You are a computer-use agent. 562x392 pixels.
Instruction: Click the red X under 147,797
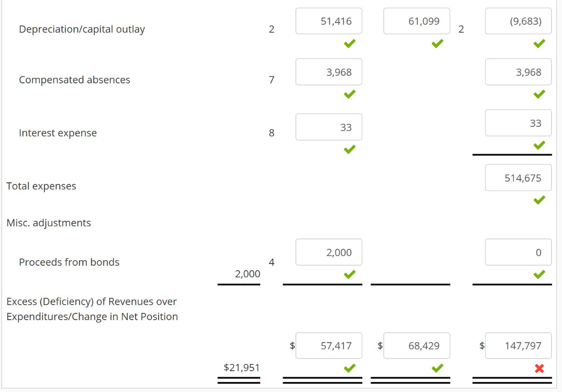(538, 368)
